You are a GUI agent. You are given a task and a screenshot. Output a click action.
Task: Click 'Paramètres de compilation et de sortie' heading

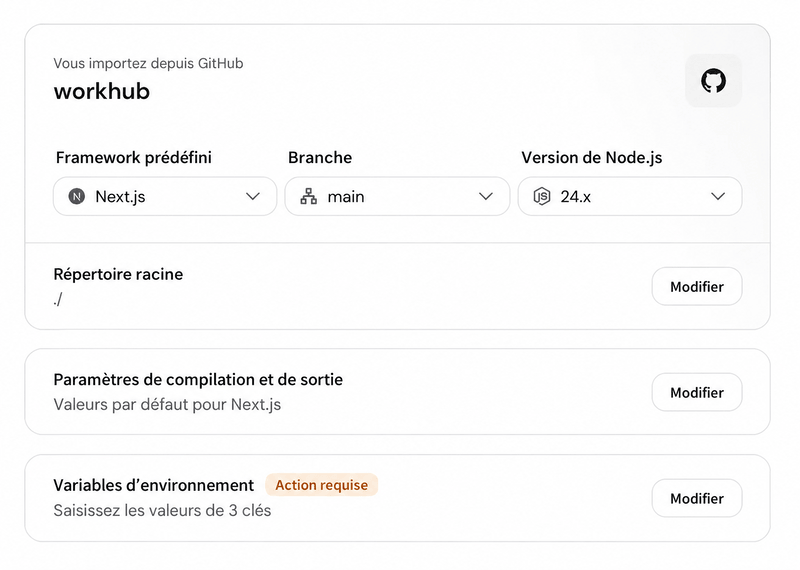pyautogui.click(x=198, y=380)
